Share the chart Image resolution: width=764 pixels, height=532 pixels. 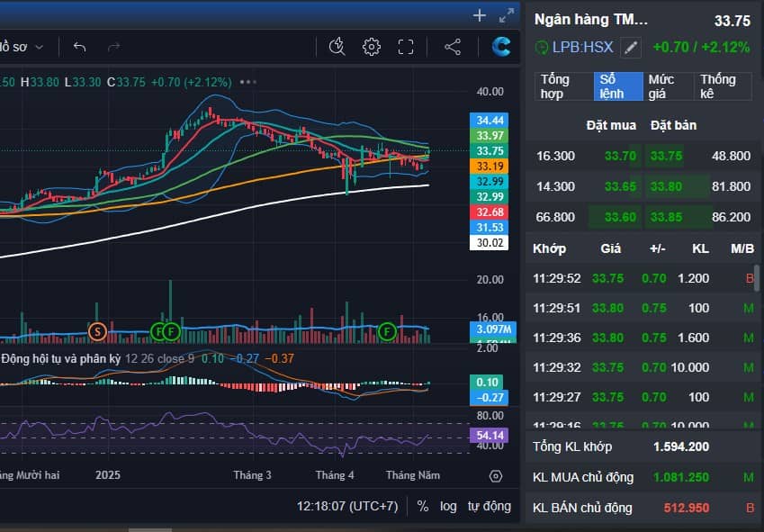click(453, 47)
